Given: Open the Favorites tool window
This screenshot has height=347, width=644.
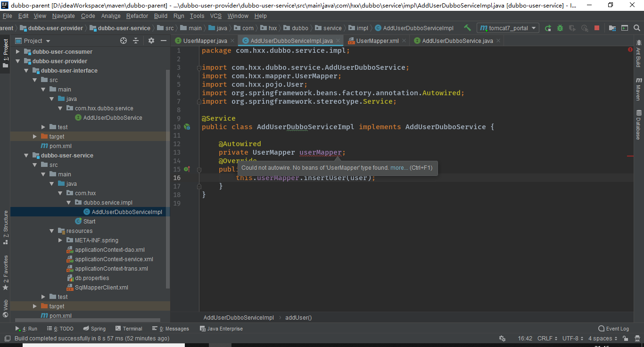Looking at the screenshot, I should (x=6, y=273).
